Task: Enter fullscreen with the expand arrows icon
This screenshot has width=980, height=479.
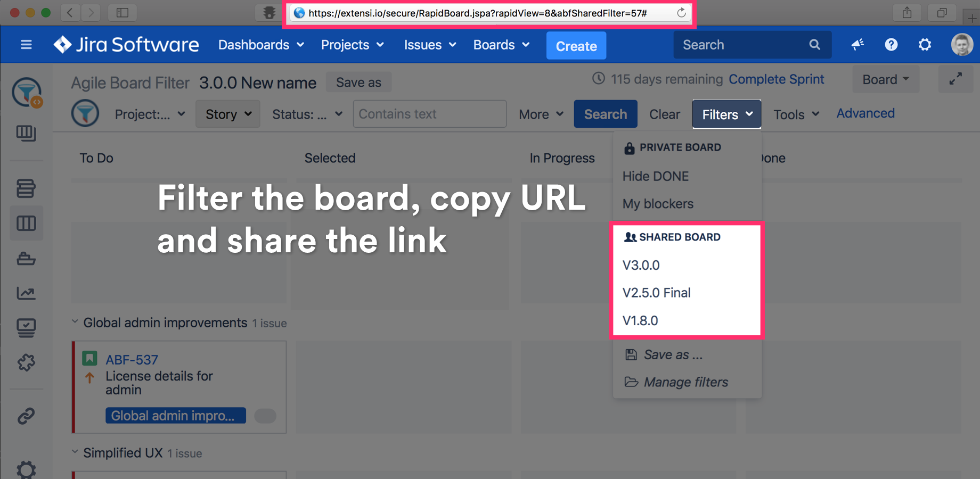Action: [x=956, y=79]
